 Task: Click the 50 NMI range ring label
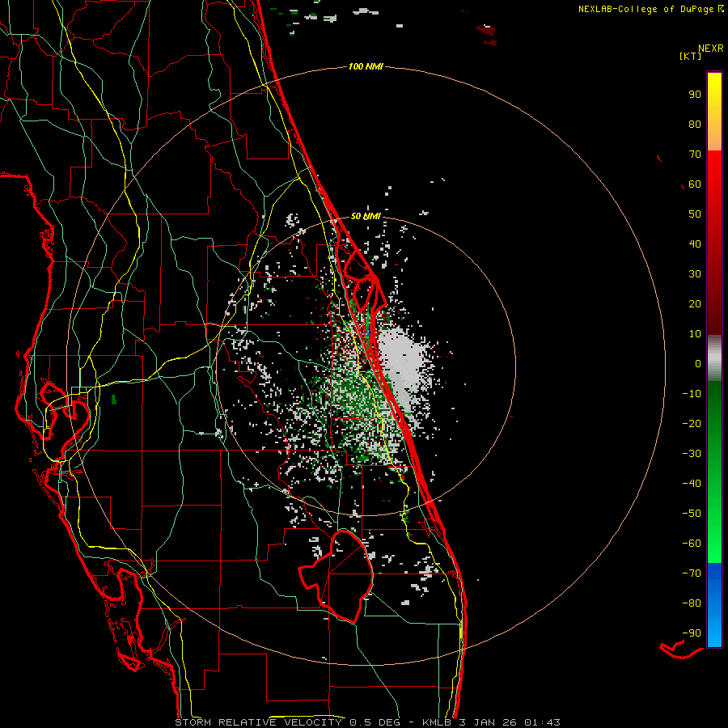366,216
